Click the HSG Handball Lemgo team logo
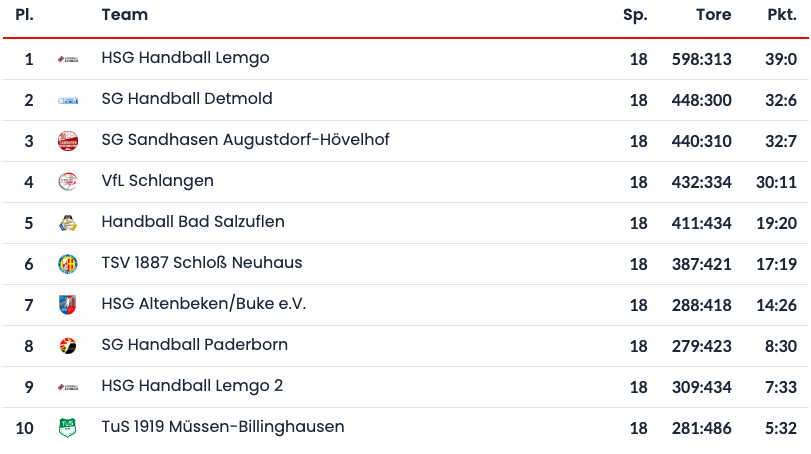The height and width of the screenshot is (454, 811). pyautogui.click(x=68, y=60)
